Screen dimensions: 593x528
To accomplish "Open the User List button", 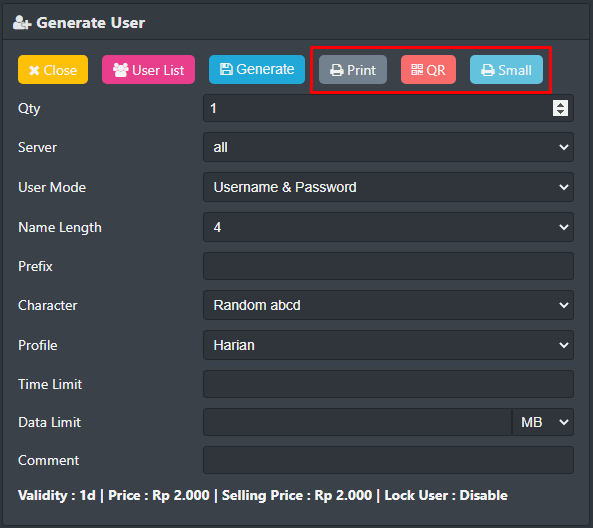I will point(148,70).
